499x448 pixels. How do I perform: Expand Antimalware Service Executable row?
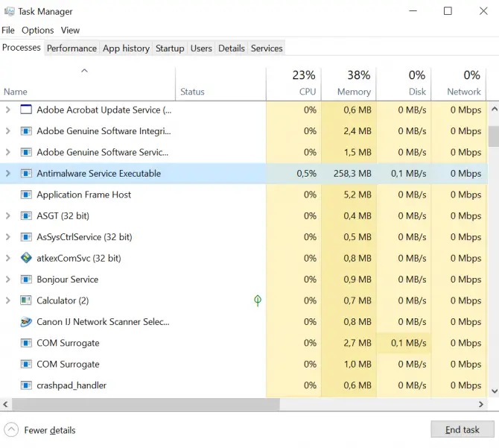(x=8, y=174)
